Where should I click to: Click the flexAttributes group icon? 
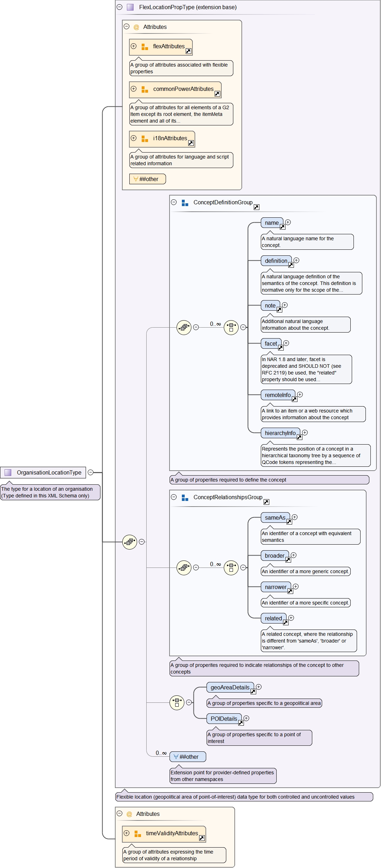145,46
